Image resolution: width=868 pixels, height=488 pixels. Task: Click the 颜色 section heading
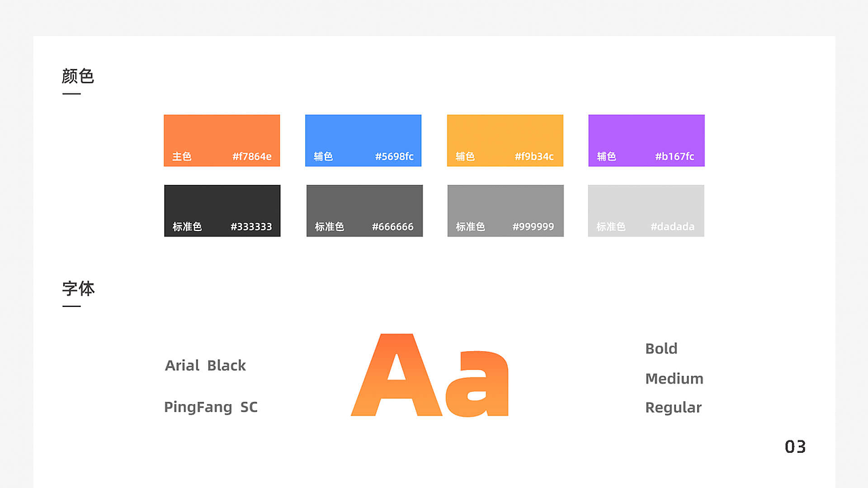pos(78,76)
